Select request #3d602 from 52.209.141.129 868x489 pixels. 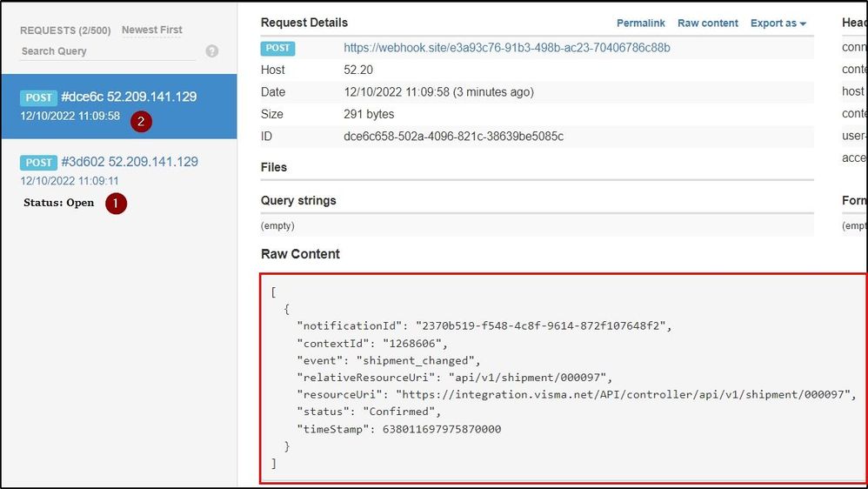(x=129, y=162)
